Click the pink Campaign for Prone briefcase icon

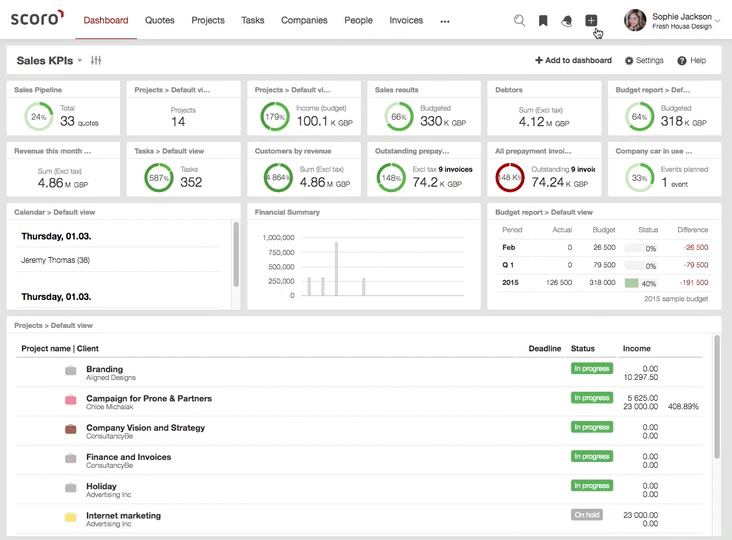(x=70, y=400)
